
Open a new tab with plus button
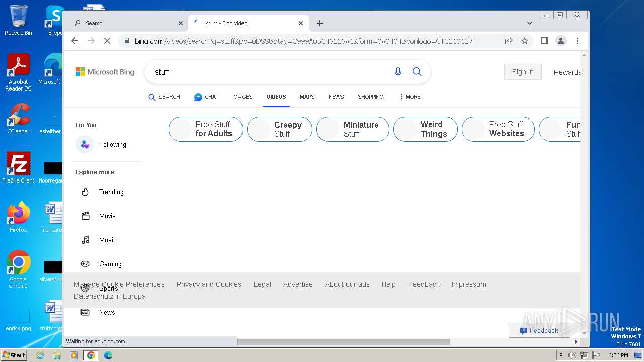[x=320, y=23]
